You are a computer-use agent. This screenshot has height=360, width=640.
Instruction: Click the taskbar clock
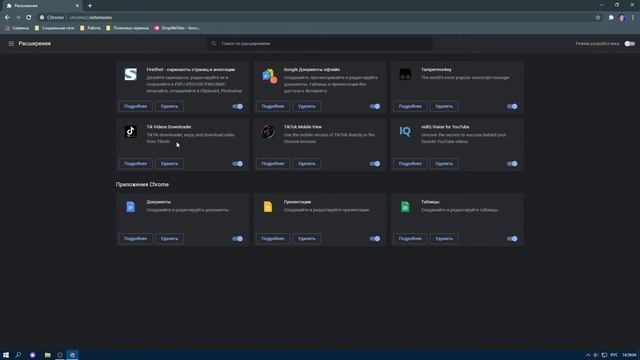(x=629, y=355)
